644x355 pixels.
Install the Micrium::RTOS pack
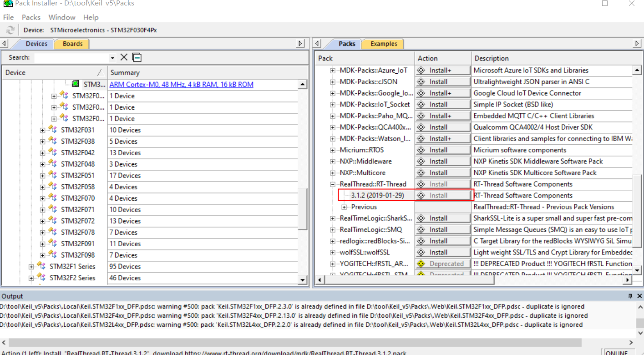(443, 150)
